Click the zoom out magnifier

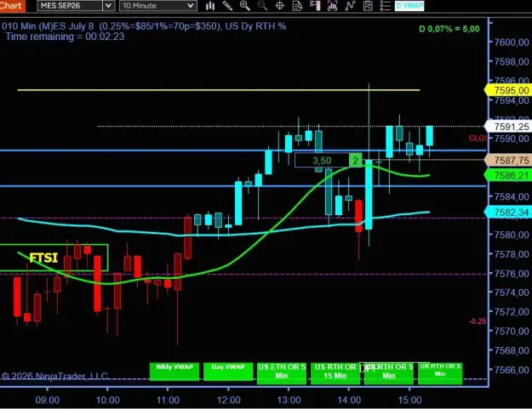(x=262, y=6)
